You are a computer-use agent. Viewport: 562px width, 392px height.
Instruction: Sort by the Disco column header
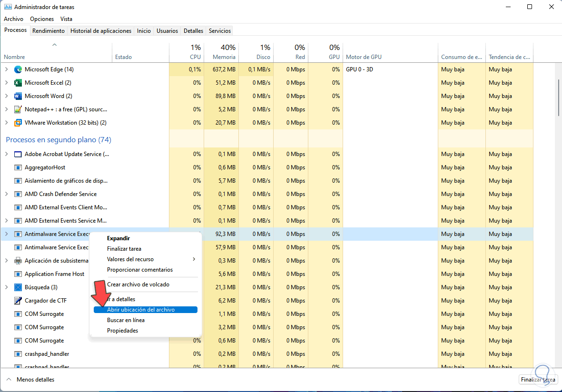tap(256, 52)
